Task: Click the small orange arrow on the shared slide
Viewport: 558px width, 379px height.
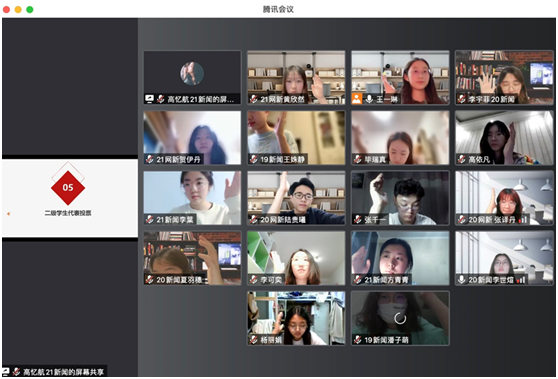Action: click(x=8, y=214)
